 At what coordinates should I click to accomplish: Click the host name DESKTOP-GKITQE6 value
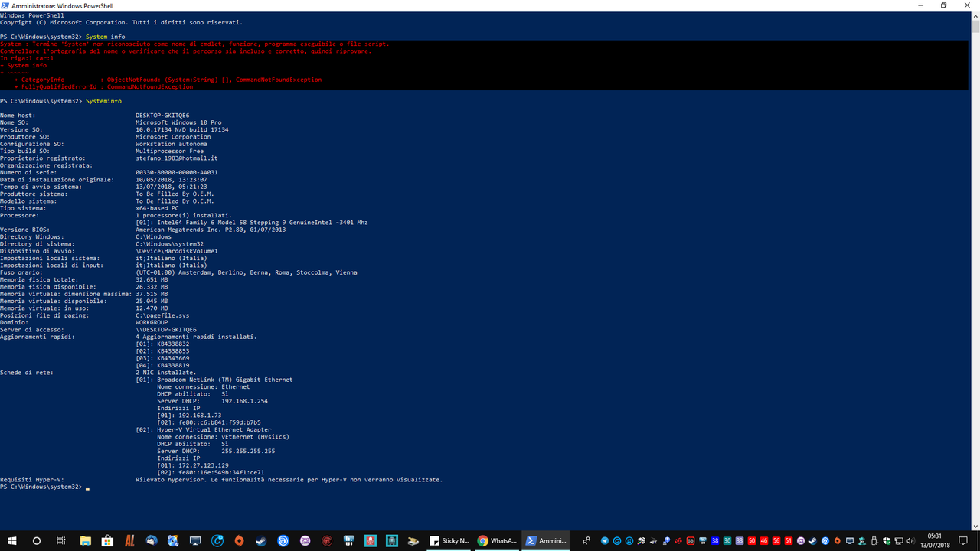tap(162, 116)
